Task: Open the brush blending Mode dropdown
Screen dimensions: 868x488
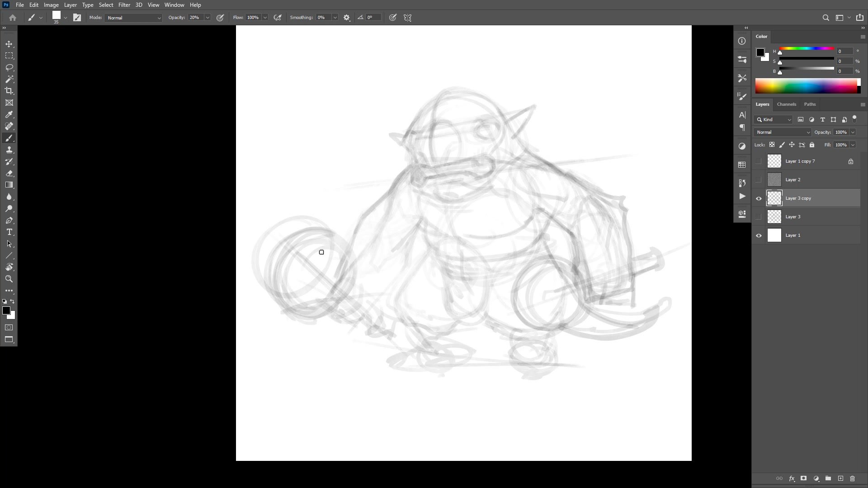Action: (133, 18)
